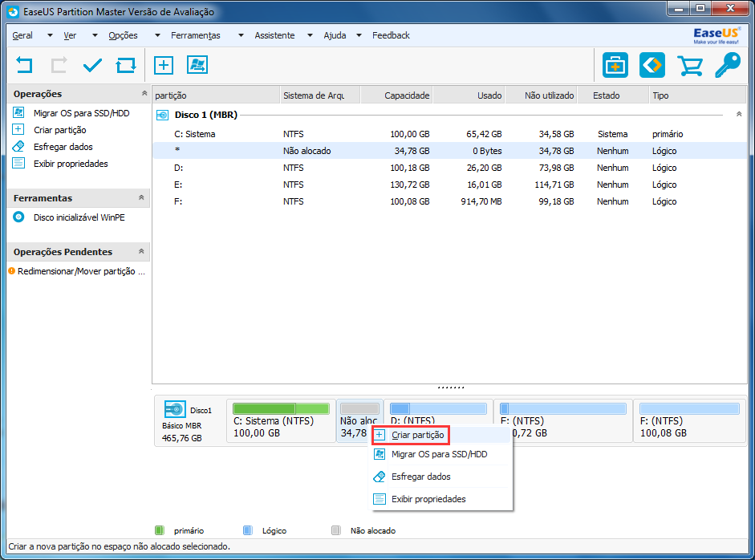Click the WinPE bootable disk icon

pos(18,217)
